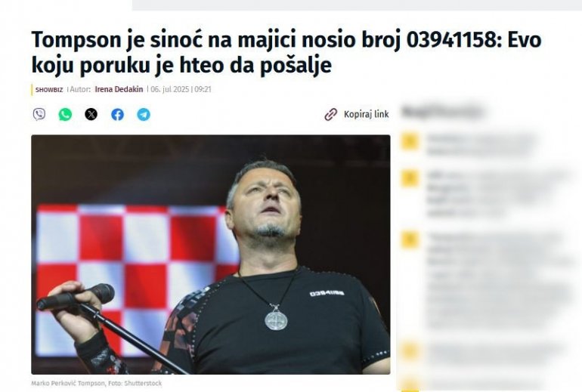
Task: Click the publication date 06. jul 2025
Action: pyautogui.click(x=170, y=89)
